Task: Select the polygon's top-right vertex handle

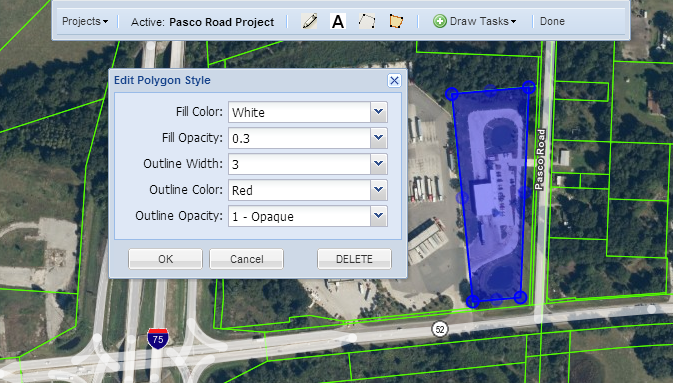Action: pyautogui.click(x=529, y=87)
